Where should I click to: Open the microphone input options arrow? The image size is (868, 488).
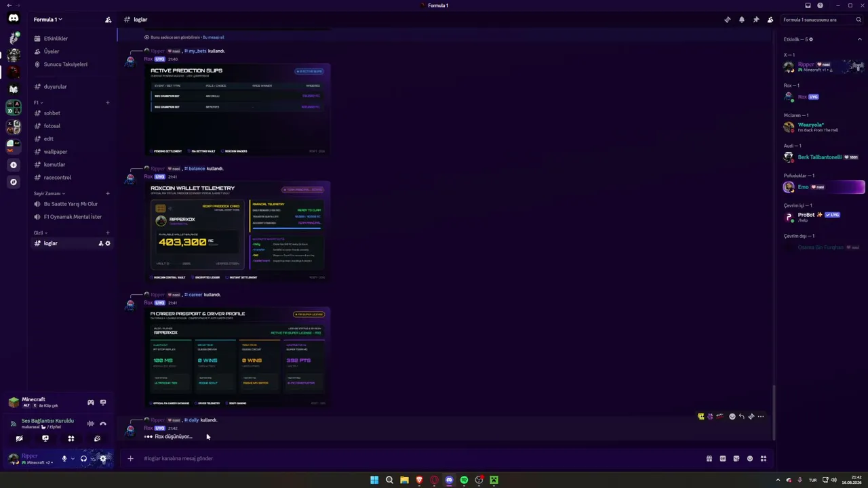pos(73,459)
